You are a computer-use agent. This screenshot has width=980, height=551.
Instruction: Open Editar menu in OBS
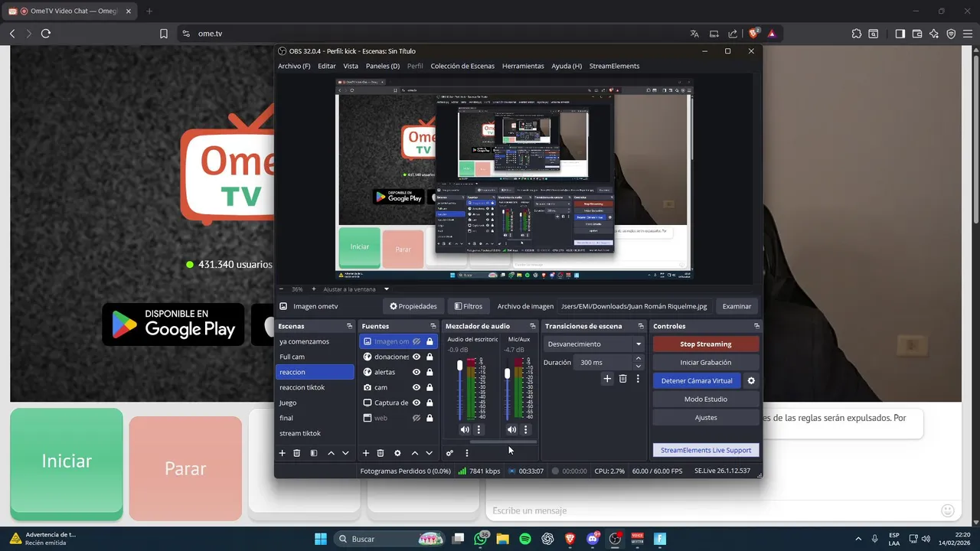click(326, 66)
